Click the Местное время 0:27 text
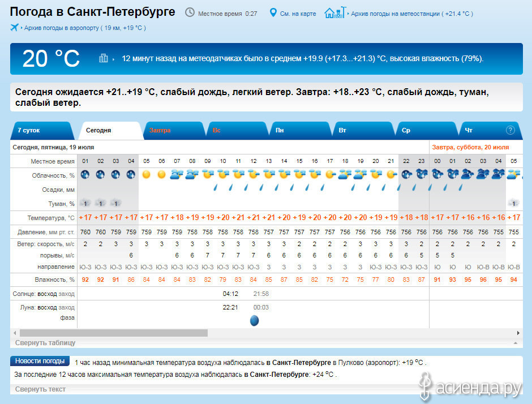This screenshot has height=404, width=532. coord(228,14)
